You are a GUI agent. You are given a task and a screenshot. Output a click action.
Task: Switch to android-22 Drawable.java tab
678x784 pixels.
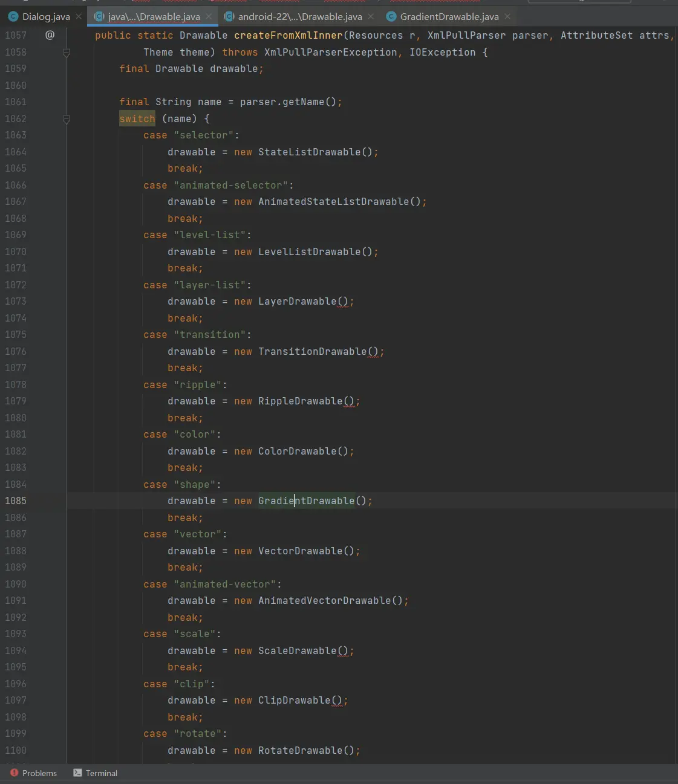(299, 16)
